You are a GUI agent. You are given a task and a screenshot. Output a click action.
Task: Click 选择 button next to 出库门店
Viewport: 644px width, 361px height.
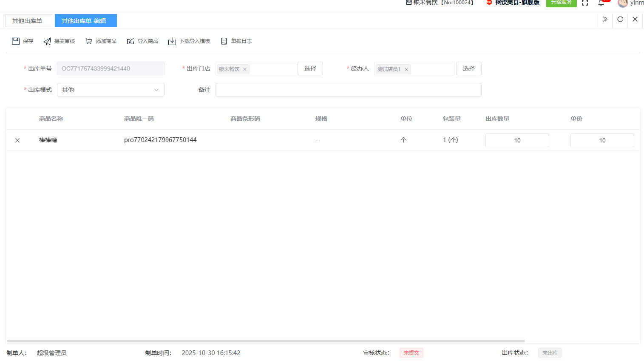tap(310, 68)
